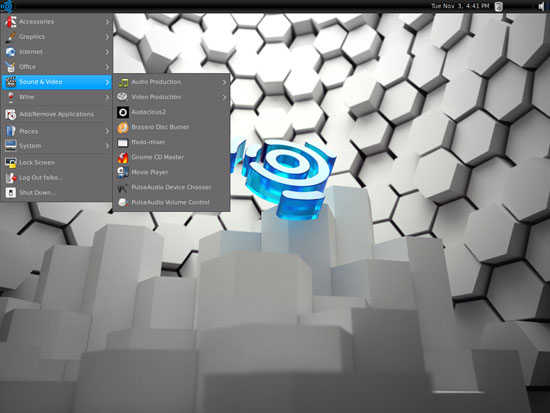
Task: Click the Places folder icon
Action: pos(11,131)
